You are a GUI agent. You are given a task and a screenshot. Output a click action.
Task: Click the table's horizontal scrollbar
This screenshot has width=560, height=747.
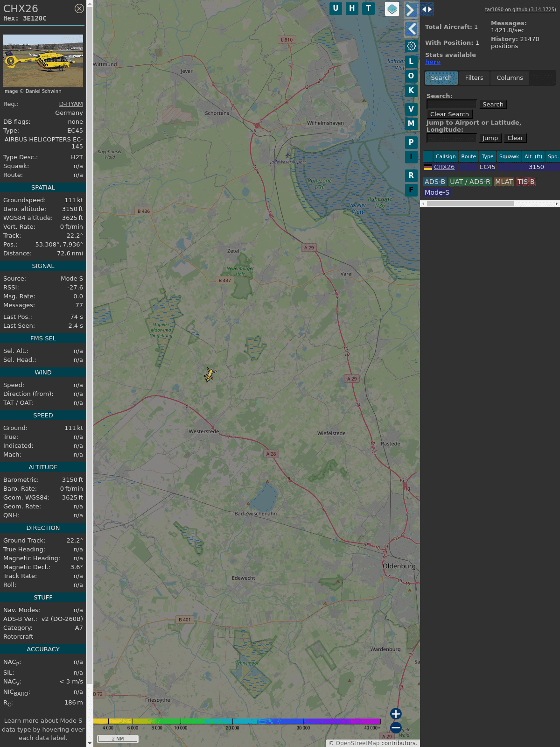(x=470, y=204)
